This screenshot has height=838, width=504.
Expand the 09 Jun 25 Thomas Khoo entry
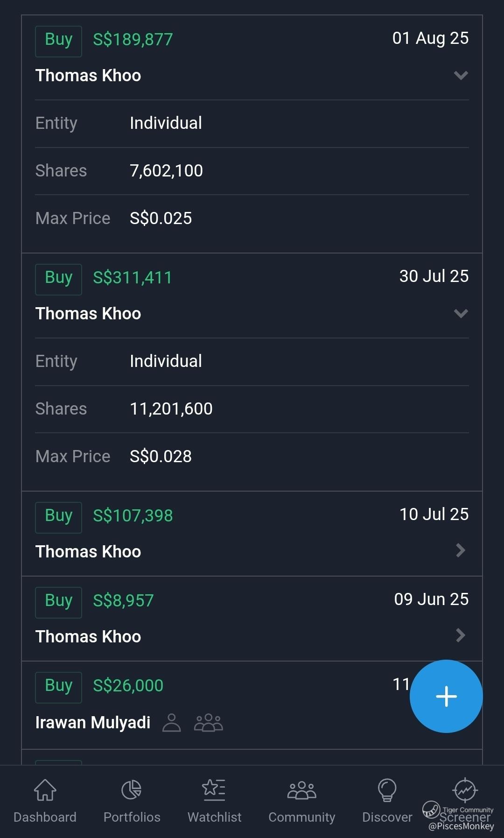461,635
